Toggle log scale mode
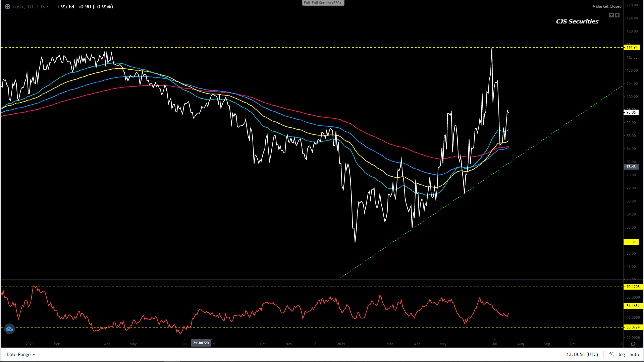Image resolution: width=644 pixels, height=362 pixels. (x=622, y=354)
